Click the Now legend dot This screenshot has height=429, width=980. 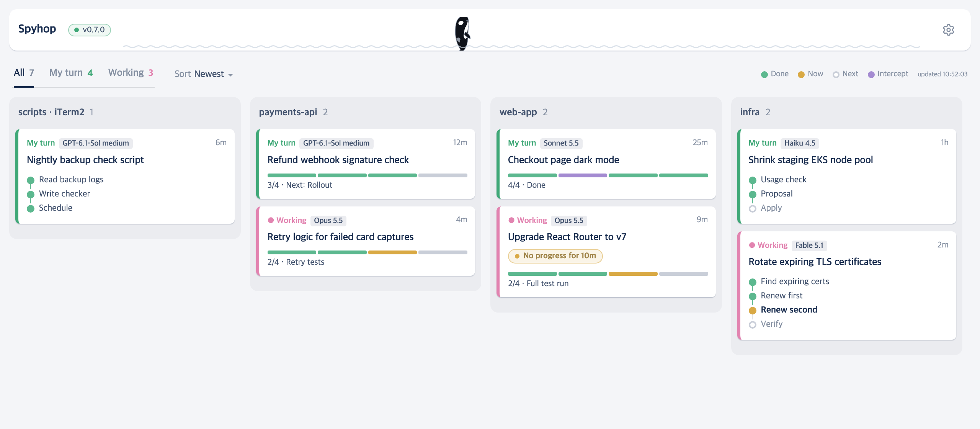[801, 74]
